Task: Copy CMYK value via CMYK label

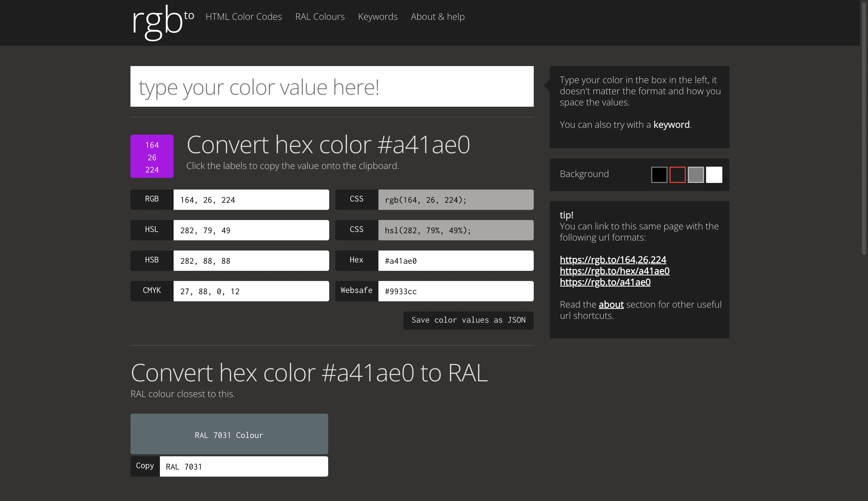Action: pyautogui.click(x=152, y=291)
